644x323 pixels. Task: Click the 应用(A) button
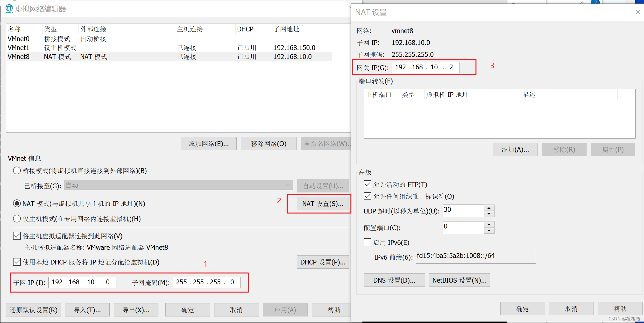click(285, 310)
